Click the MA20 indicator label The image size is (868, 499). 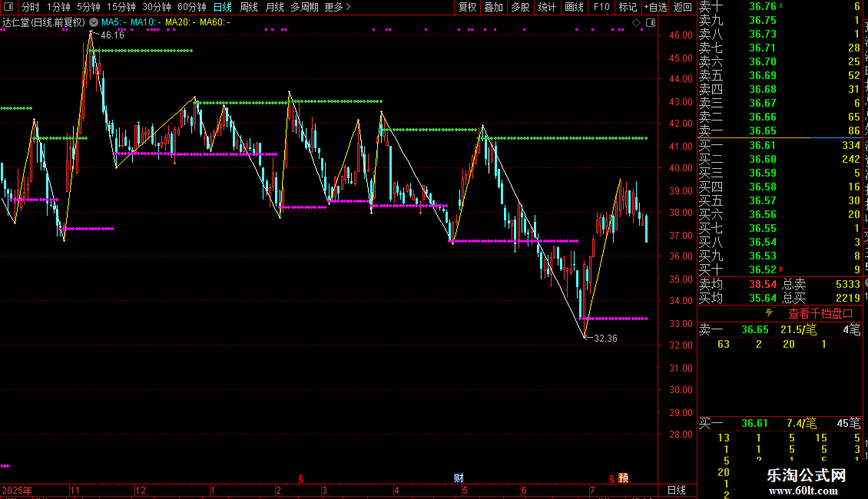point(180,22)
